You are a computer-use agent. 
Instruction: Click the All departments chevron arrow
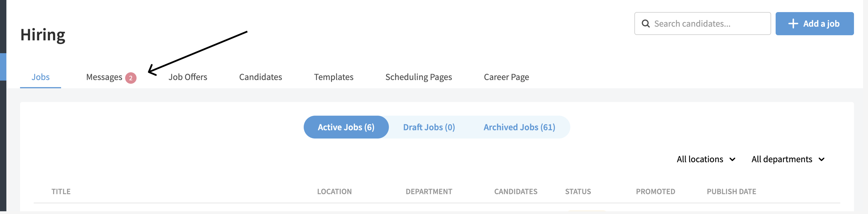[821, 159]
